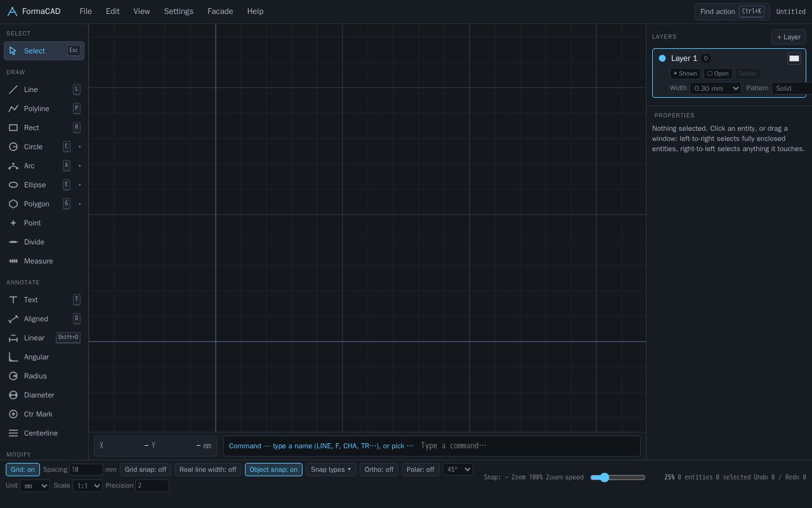Screen dimensions: 812x508
Task: Pick the Diameter dimension tool
Action: point(44,395)
